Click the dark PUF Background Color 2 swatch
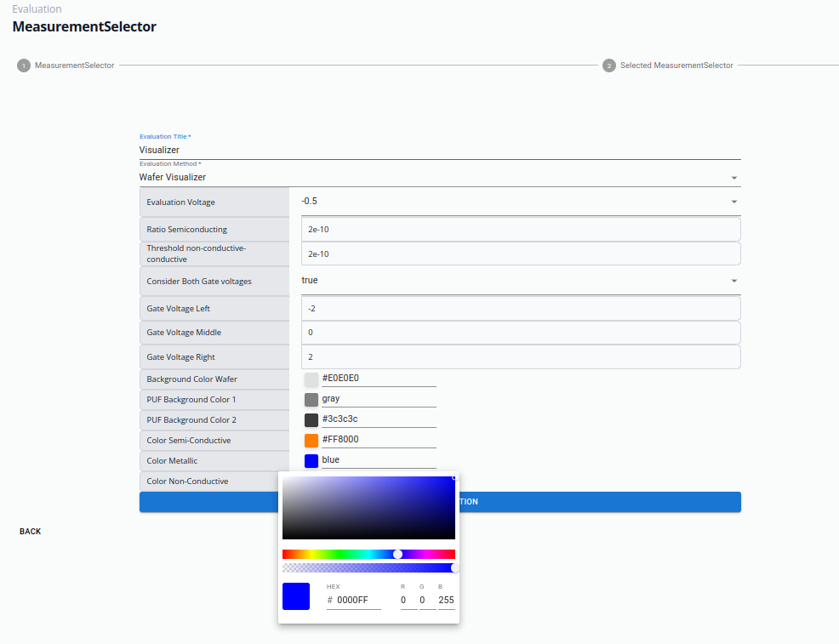Image resolution: width=839 pixels, height=644 pixels. click(x=311, y=420)
